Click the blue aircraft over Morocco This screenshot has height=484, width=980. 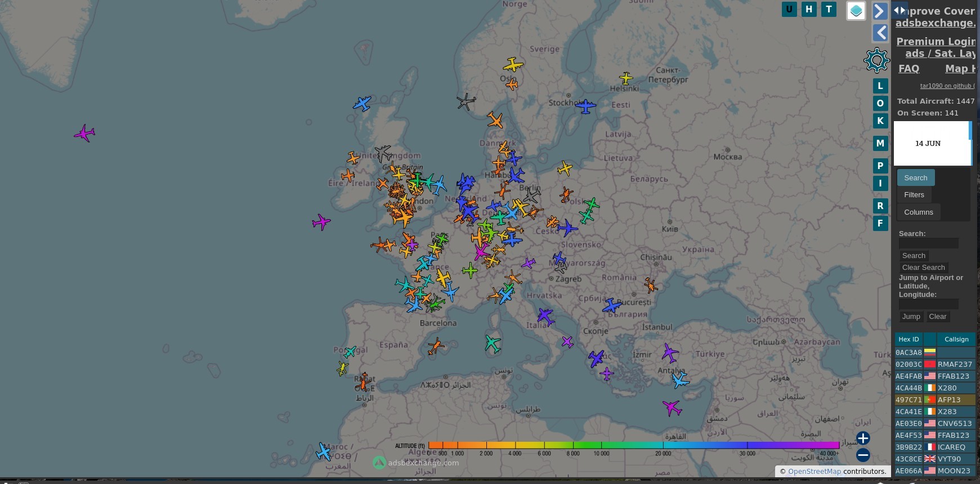[324, 451]
